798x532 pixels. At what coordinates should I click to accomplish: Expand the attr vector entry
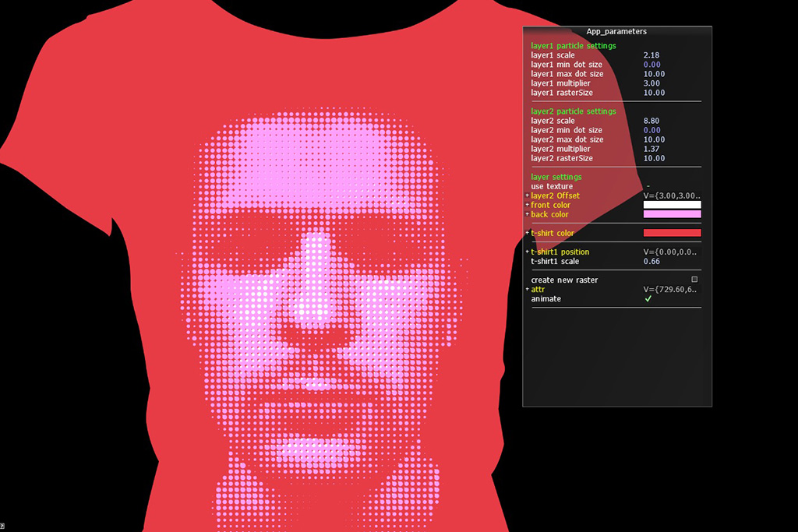pyautogui.click(x=528, y=290)
